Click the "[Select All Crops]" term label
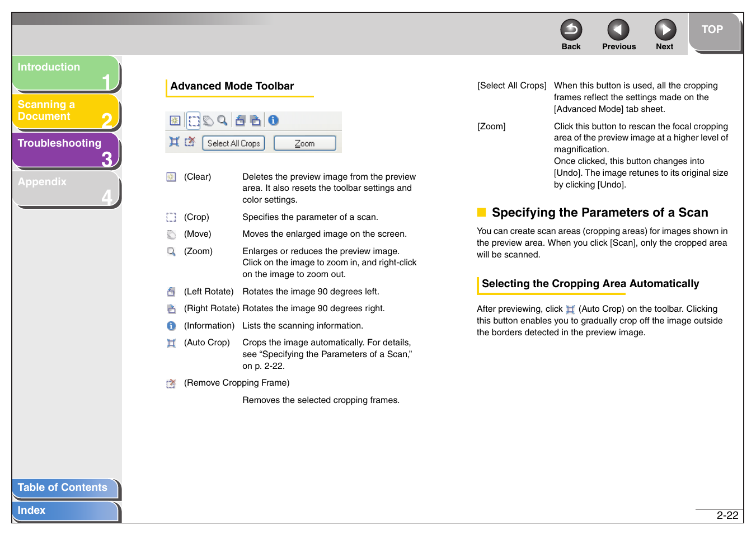756x534 pixels. 511,86
